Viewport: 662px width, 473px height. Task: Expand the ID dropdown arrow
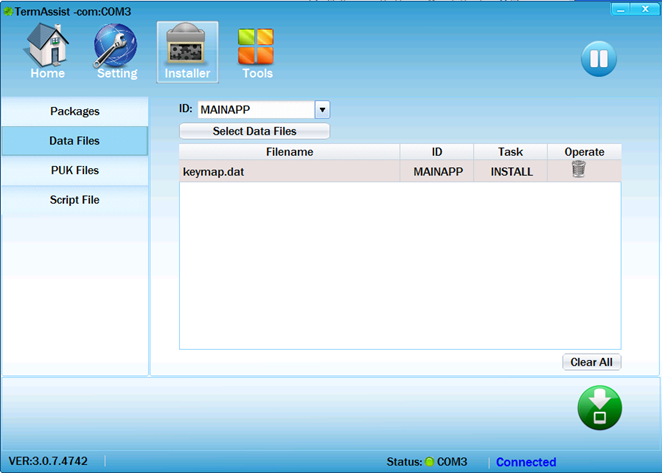322,110
